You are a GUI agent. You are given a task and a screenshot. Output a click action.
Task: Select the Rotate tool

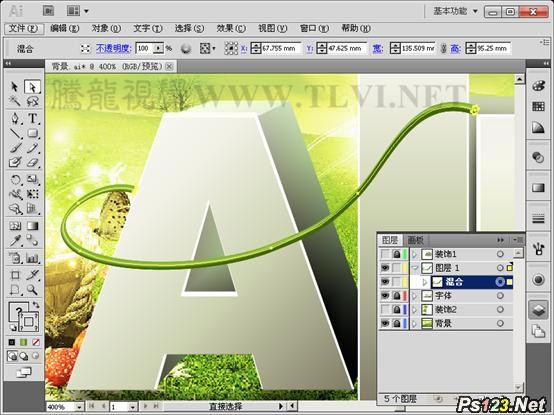[x=15, y=179]
